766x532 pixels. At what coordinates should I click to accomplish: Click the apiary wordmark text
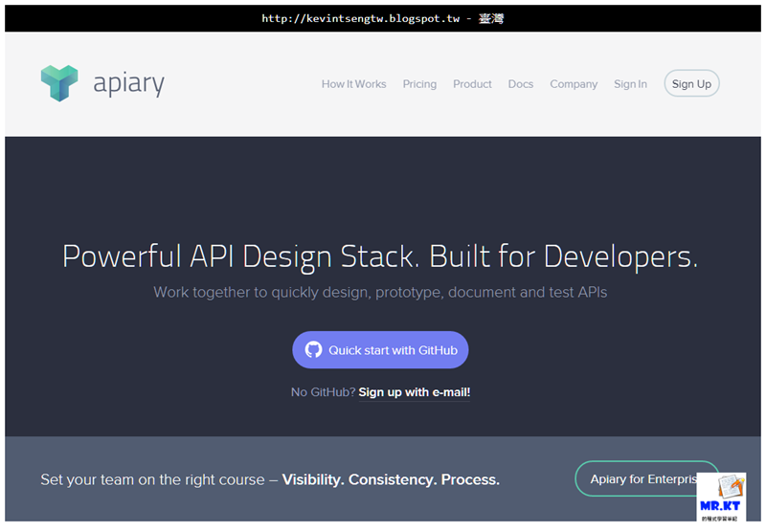(129, 83)
